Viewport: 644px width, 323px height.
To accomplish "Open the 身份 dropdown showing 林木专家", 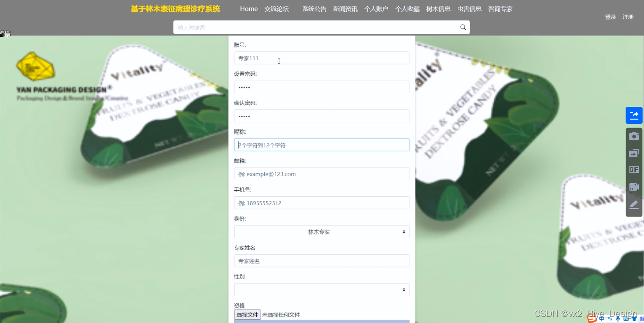I will click(x=322, y=232).
